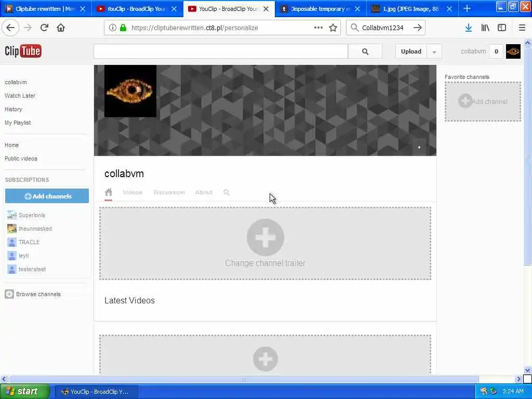
Task: Go back with the browser back arrow
Action: coord(10,28)
